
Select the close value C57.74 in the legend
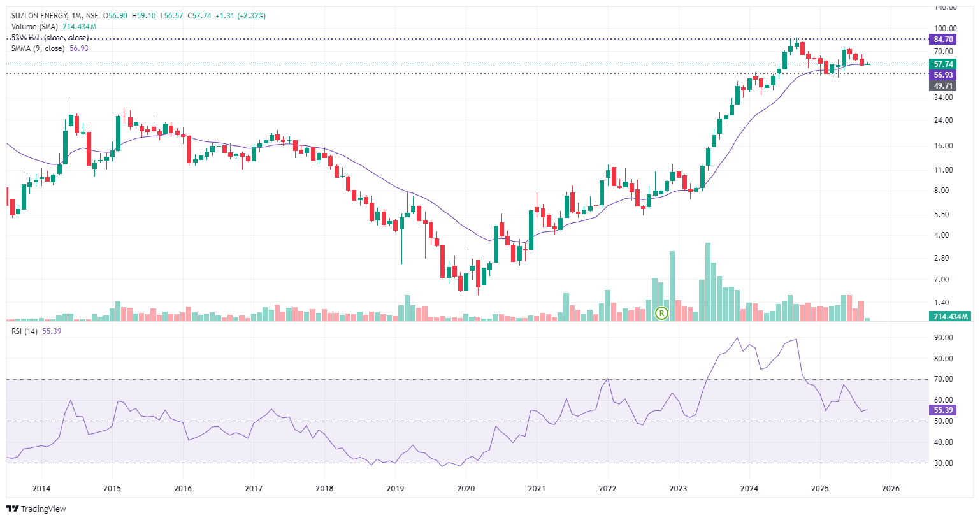tap(199, 16)
